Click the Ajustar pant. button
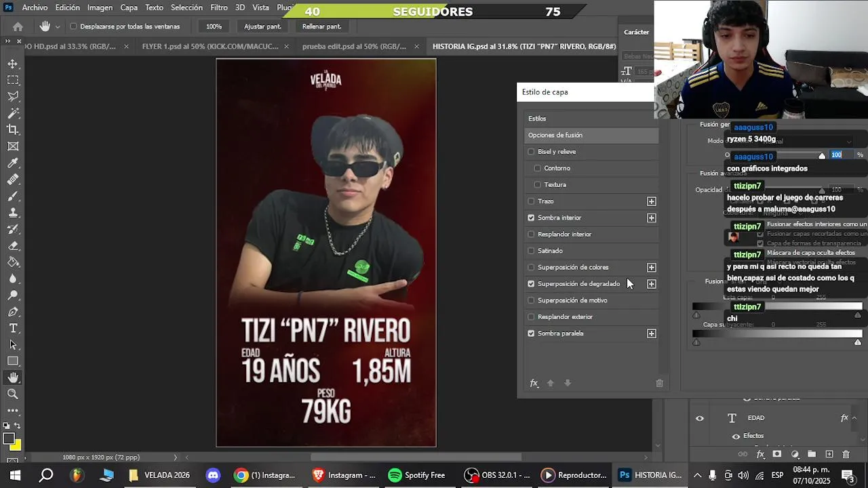 (x=262, y=26)
